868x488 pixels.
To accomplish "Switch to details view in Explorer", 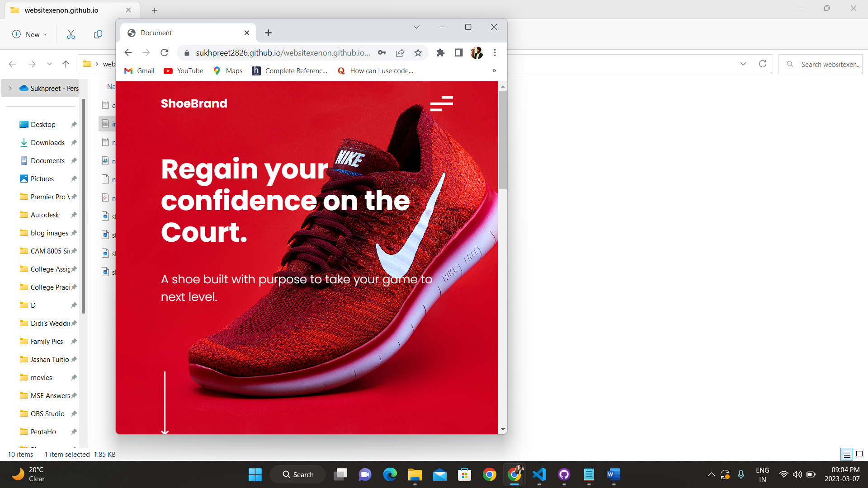I will [x=847, y=454].
